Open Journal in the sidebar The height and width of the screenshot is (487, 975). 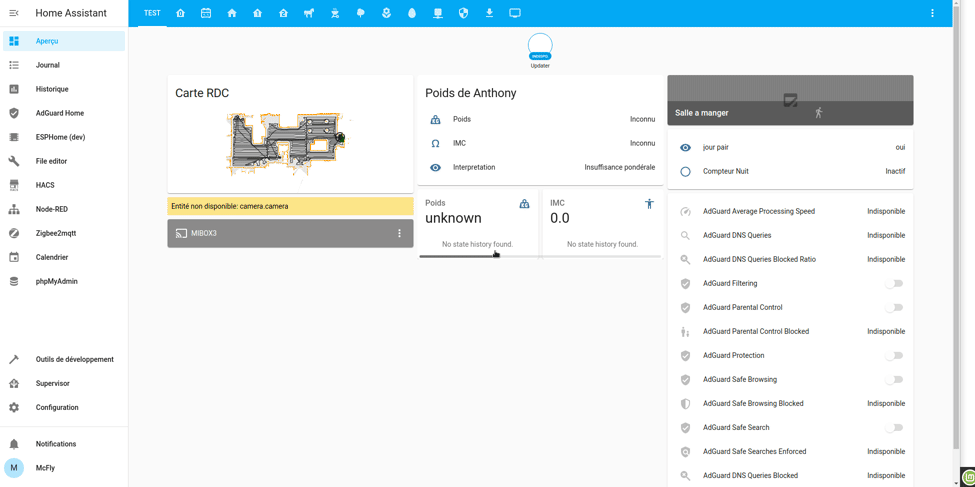point(64,65)
